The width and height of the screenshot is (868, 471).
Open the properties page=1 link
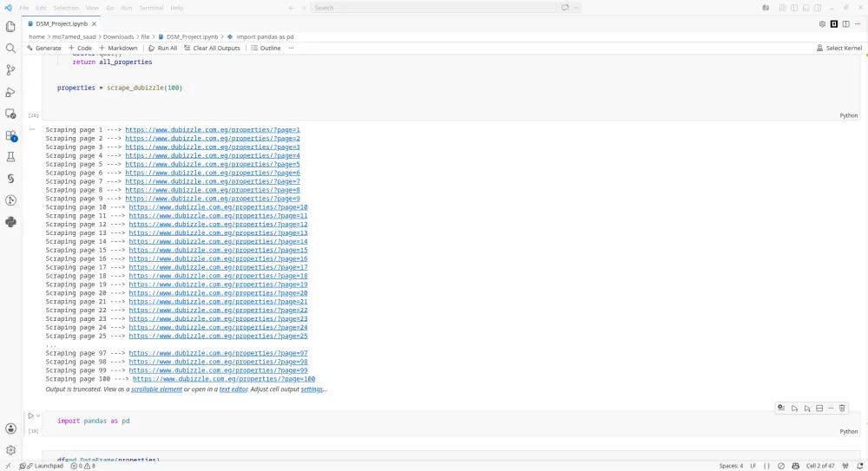[213, 129]
